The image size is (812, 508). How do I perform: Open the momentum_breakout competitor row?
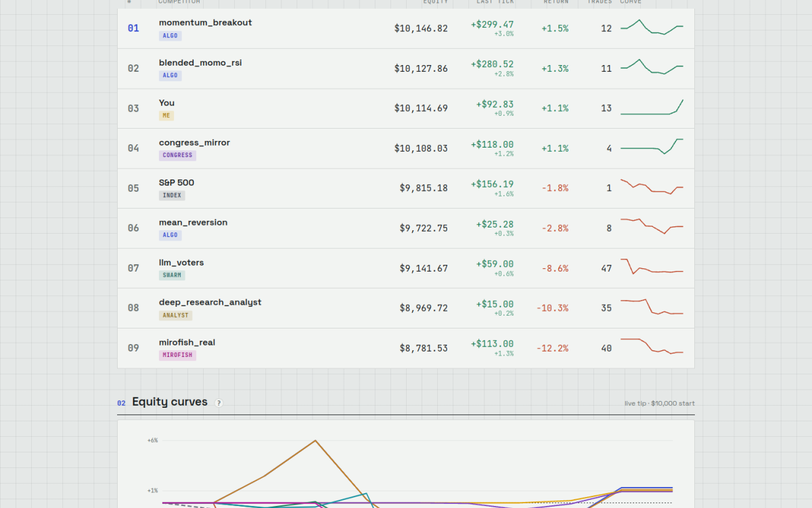click(x=406, y=28)
